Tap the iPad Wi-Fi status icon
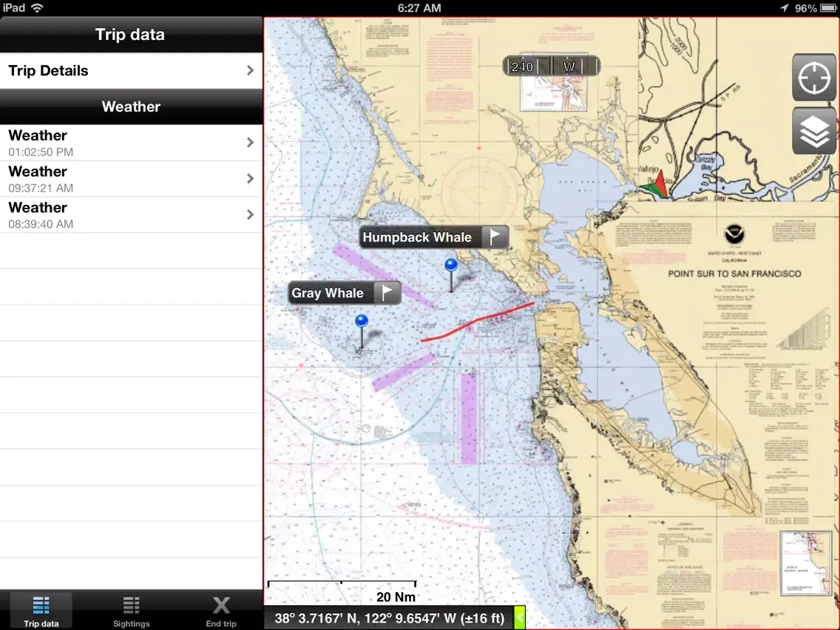The image size is (840, 630). click(x=37, y=7)
